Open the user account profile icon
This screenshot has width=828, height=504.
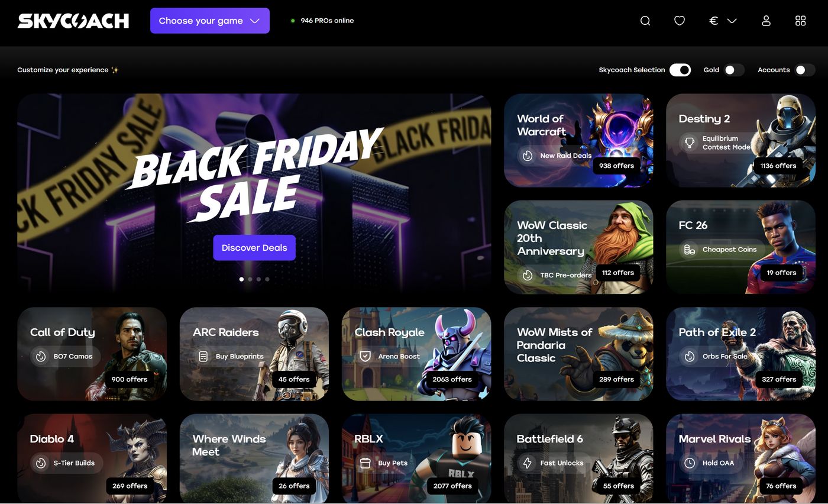(766, 21)
